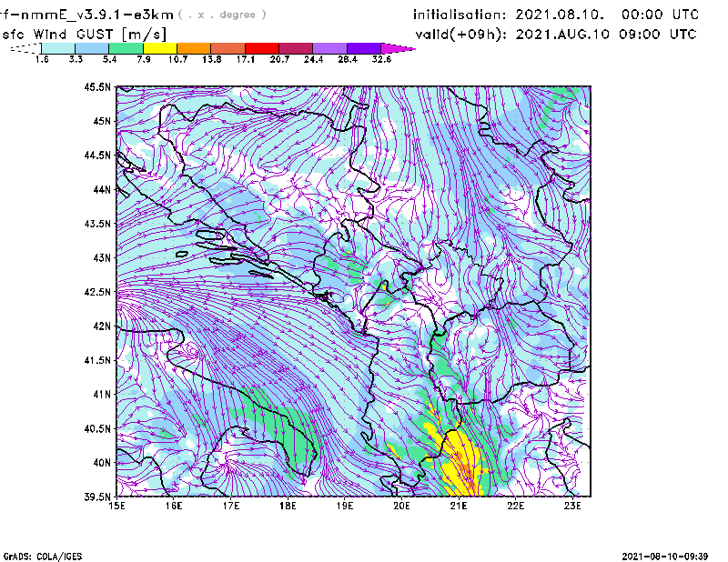
Task: Click the 15E longitude label
Action: tap(116, 506)
